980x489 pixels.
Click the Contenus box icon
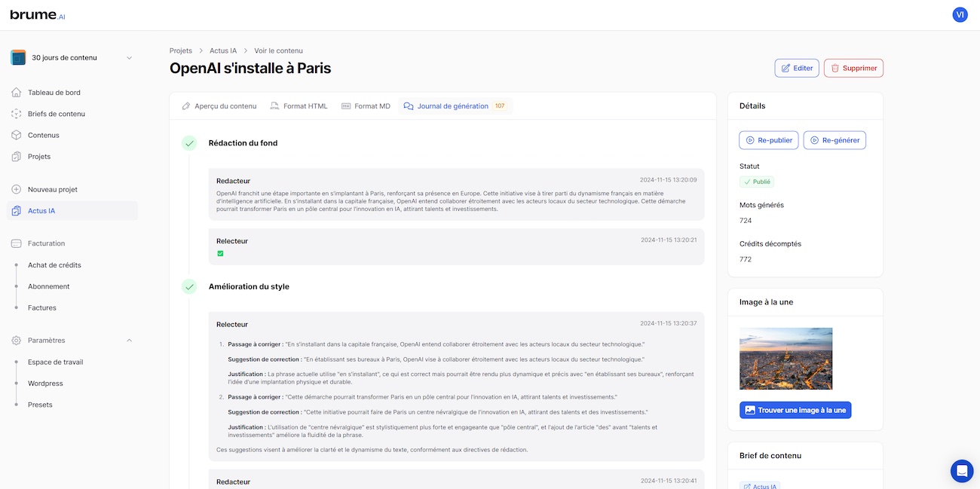tap(17, 135)
